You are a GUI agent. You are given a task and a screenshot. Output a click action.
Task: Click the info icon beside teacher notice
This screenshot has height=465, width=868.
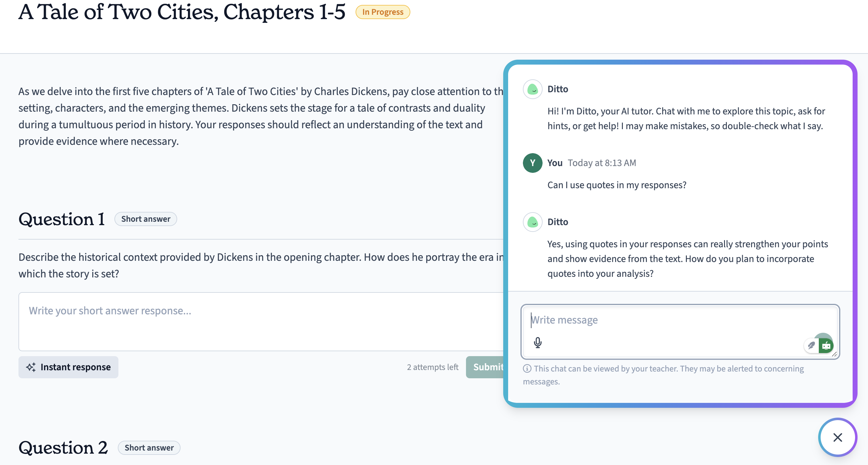coord(527,369)
